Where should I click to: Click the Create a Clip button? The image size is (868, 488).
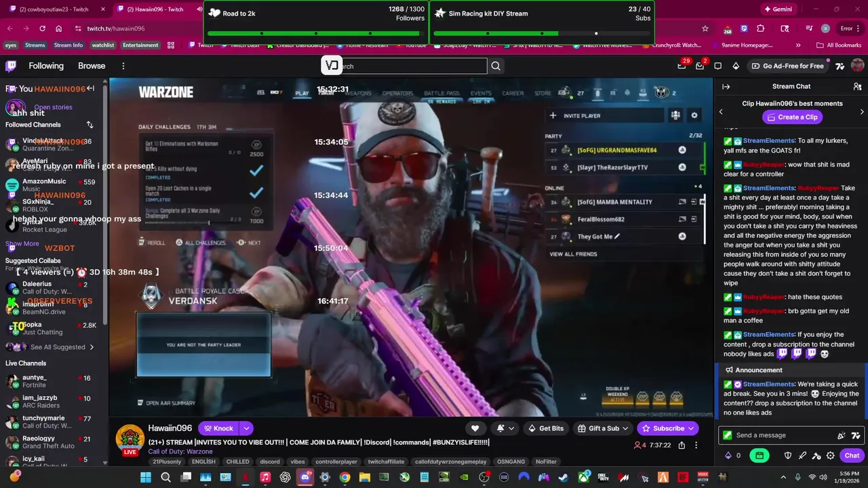[x=791, y=117]
